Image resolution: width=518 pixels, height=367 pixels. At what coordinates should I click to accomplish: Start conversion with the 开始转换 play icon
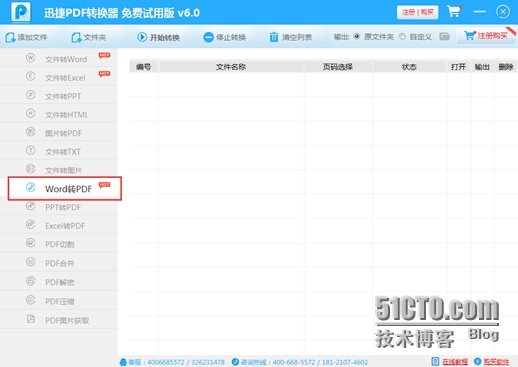[142, 37]
